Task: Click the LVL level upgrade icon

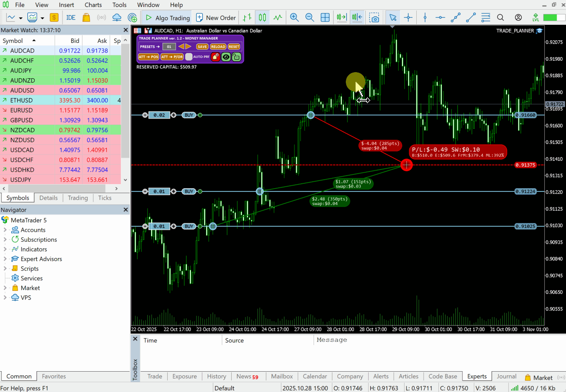Action: click(x=536, y=18)
